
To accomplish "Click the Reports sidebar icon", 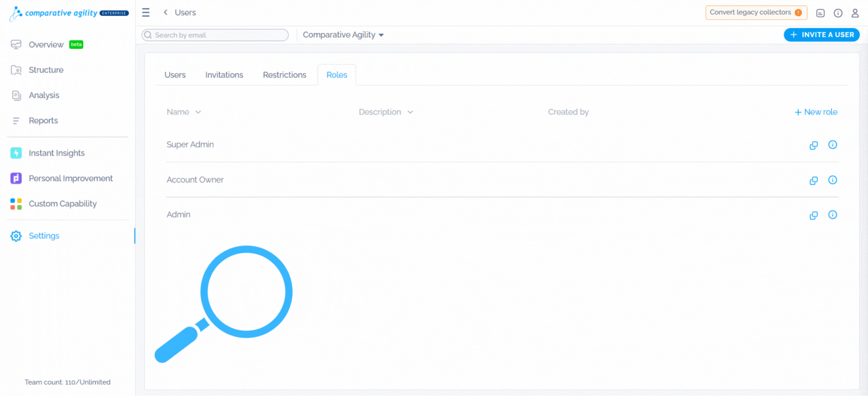I will tap(16, 121).
